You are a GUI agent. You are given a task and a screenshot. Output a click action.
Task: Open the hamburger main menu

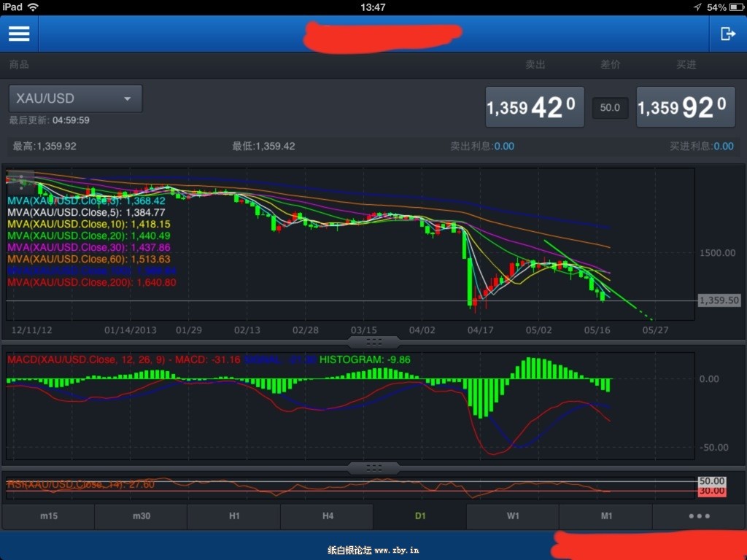click(x=19, y=34)
